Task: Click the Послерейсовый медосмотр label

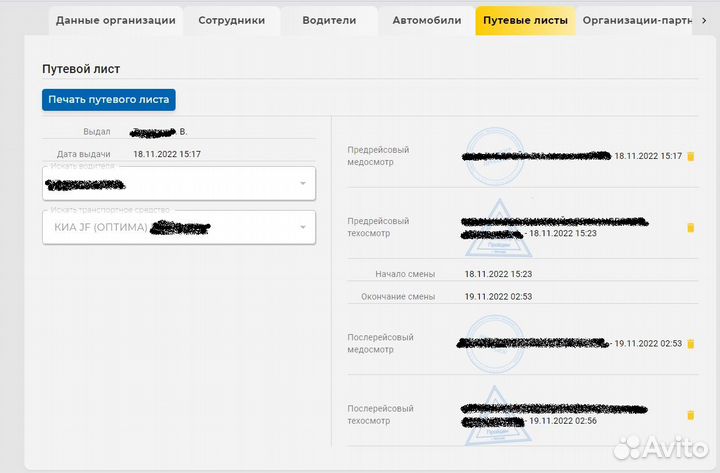Action: click(380, 343)
